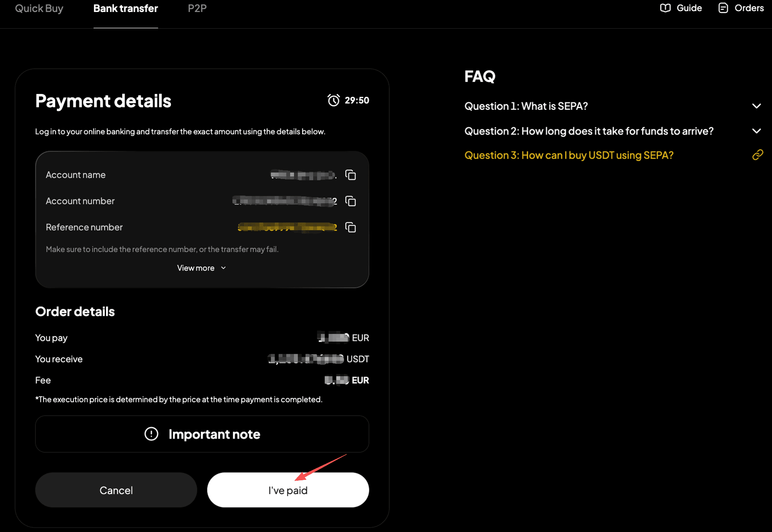This screenshot has height=532, width=772.
Task: Switch to the P2P tab
Action: 197,9
